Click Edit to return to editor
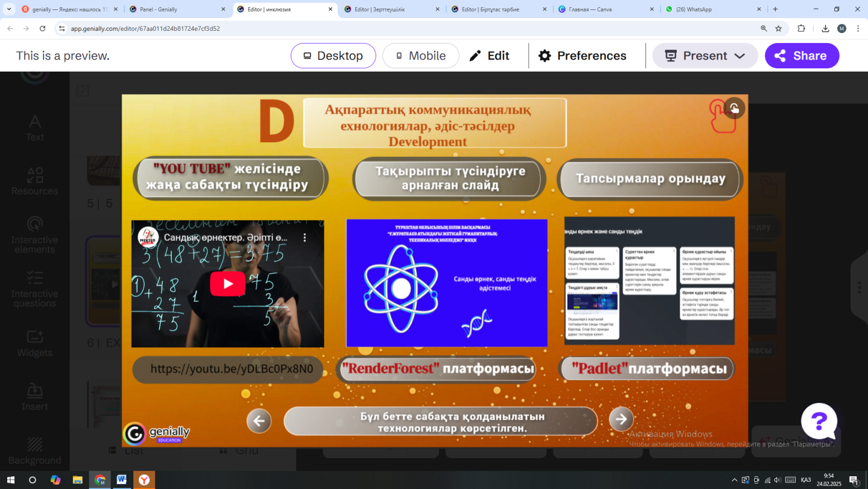The height and width of the screenshot is (489, 868). (489, 56)
